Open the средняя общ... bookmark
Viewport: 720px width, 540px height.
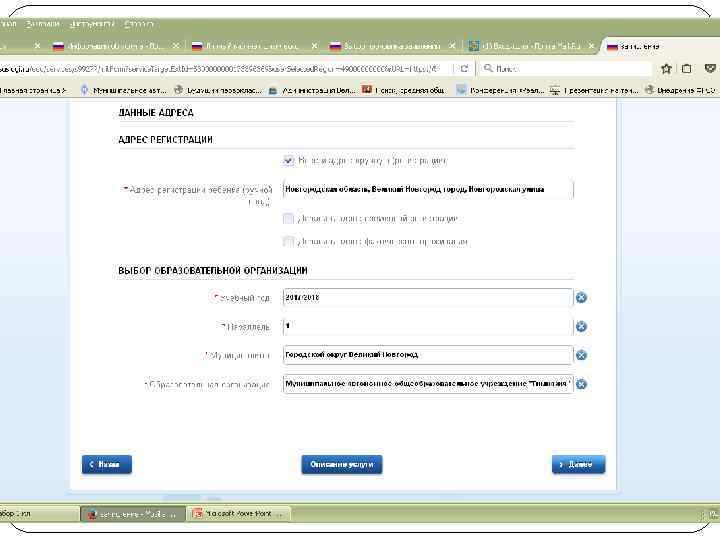403,90
